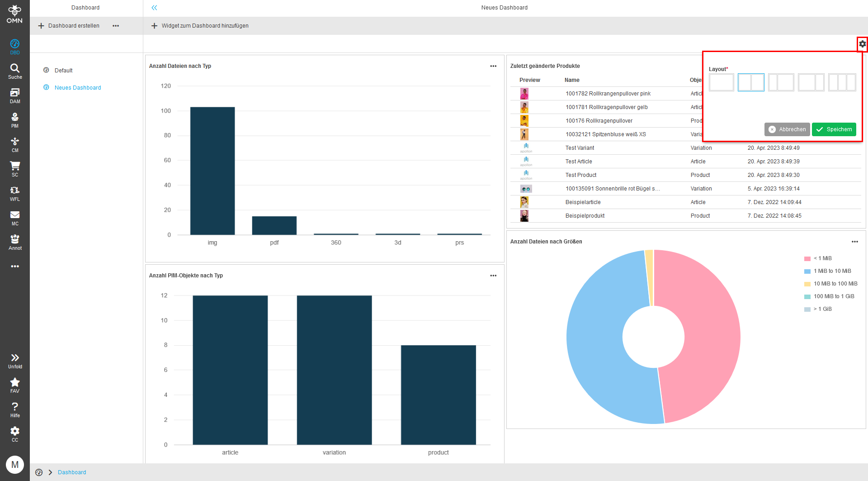Click Abbrechen to cancel layout changes
The width and height of the screenshot is (868, 481).
(787, 129)
